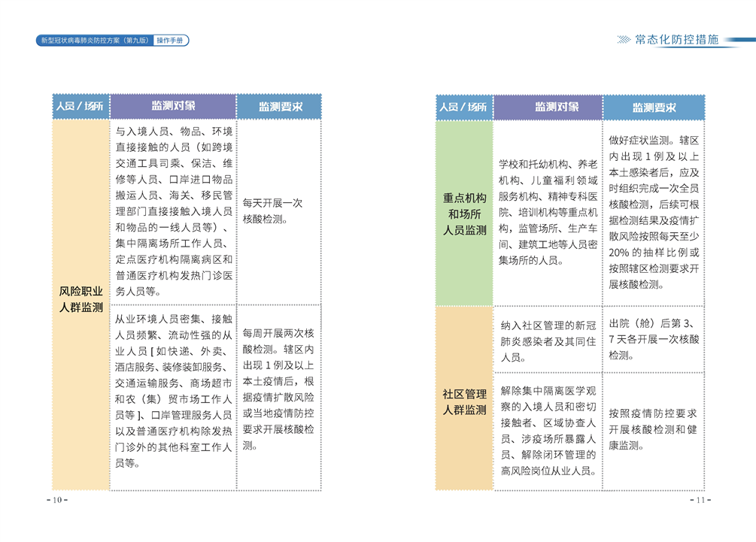Select the 社区管理人群监测 row label
The width and height of the screenshot is (756, 542).
[x=463, y=401]
